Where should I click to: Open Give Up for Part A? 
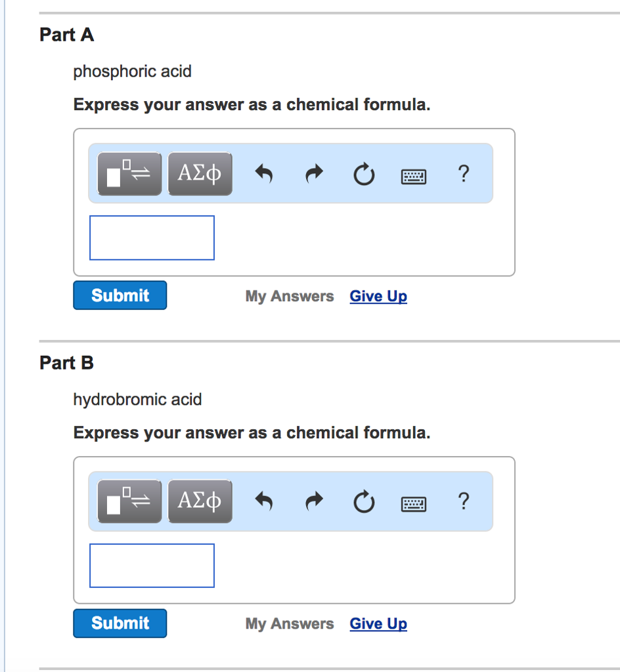378,296
